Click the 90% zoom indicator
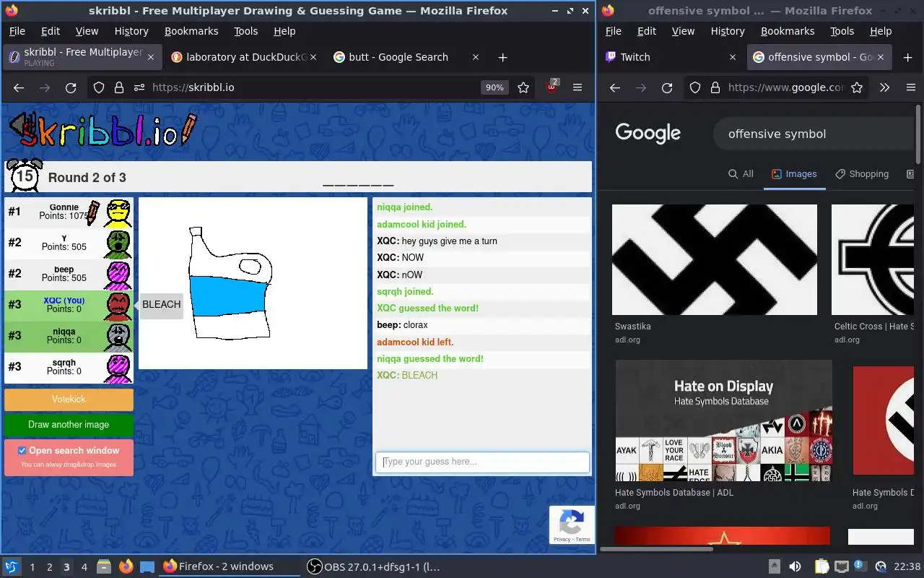The image size is (924, 578). tap(494, 87)
